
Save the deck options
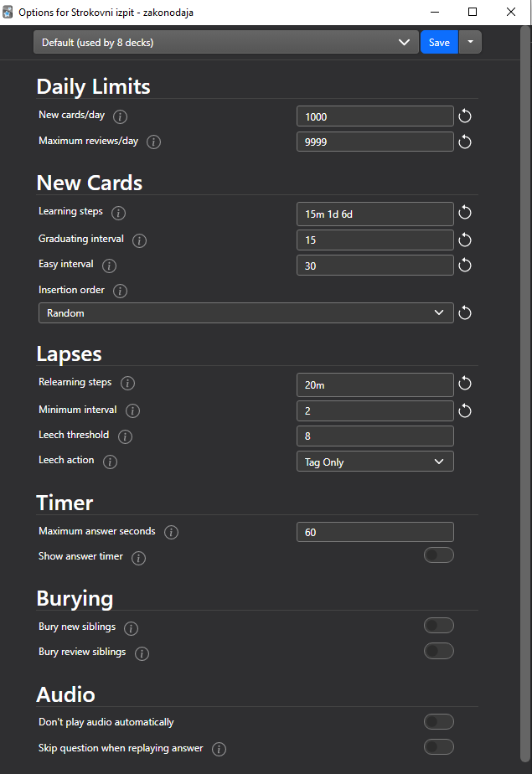439,41
